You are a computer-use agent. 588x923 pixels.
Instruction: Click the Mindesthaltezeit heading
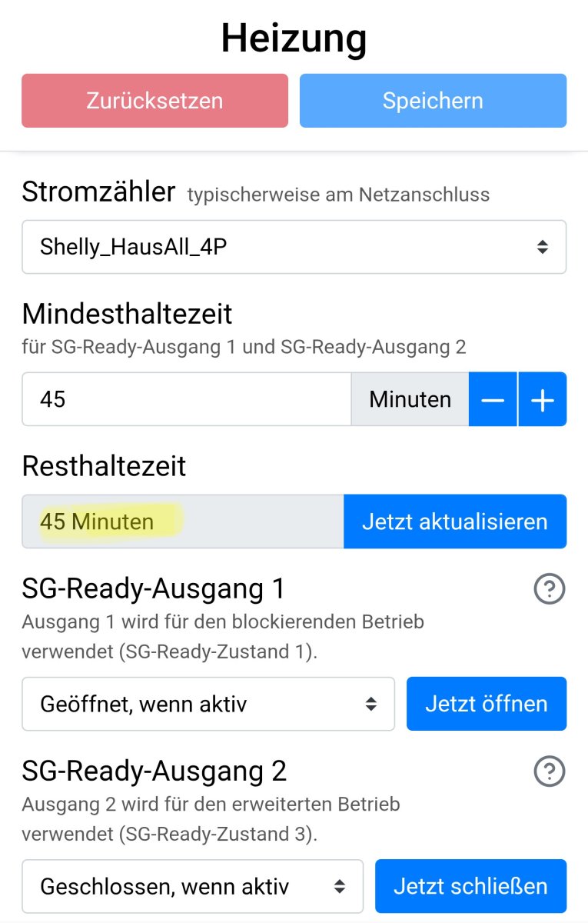pos(127,314)
